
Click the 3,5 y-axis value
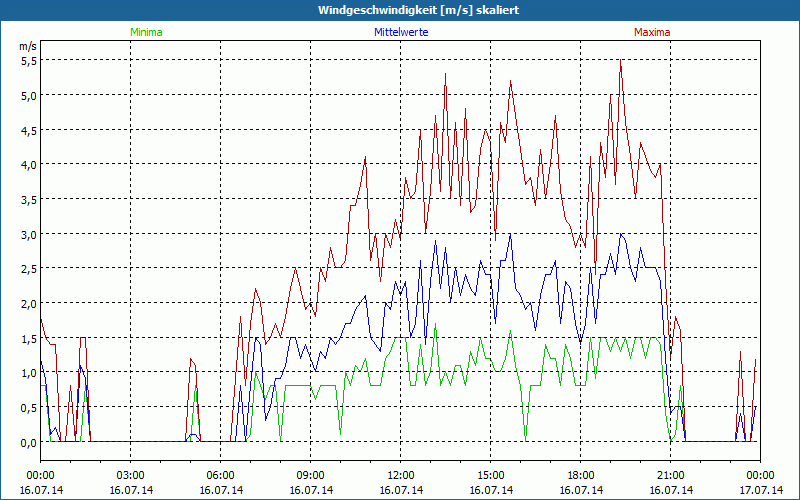tap(29, 199)
